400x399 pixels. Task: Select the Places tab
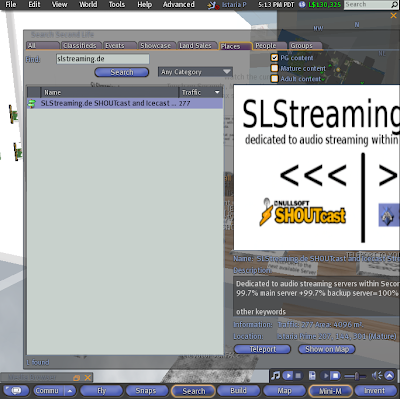235,46
